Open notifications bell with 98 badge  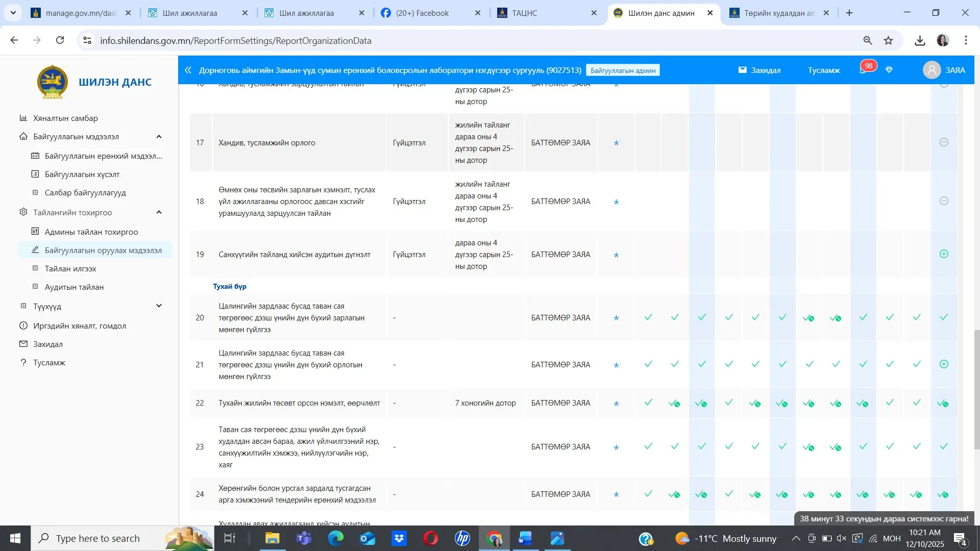pyautogui.click(x=863, y=70)
